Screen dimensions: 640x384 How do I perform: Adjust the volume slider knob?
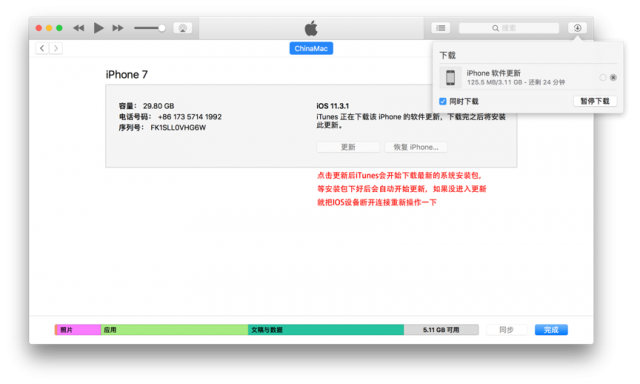pyautogui.click(x=162, y=28)
